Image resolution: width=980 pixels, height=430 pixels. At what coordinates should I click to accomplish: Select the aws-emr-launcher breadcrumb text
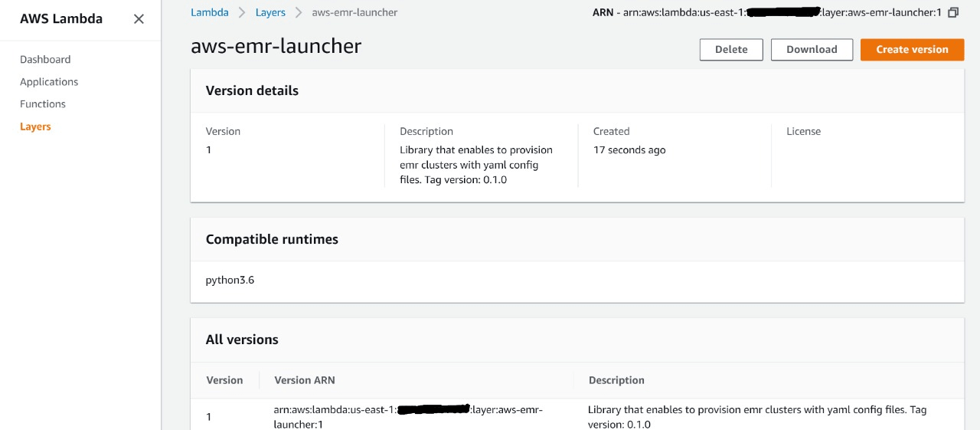click(x=354, y=12)
